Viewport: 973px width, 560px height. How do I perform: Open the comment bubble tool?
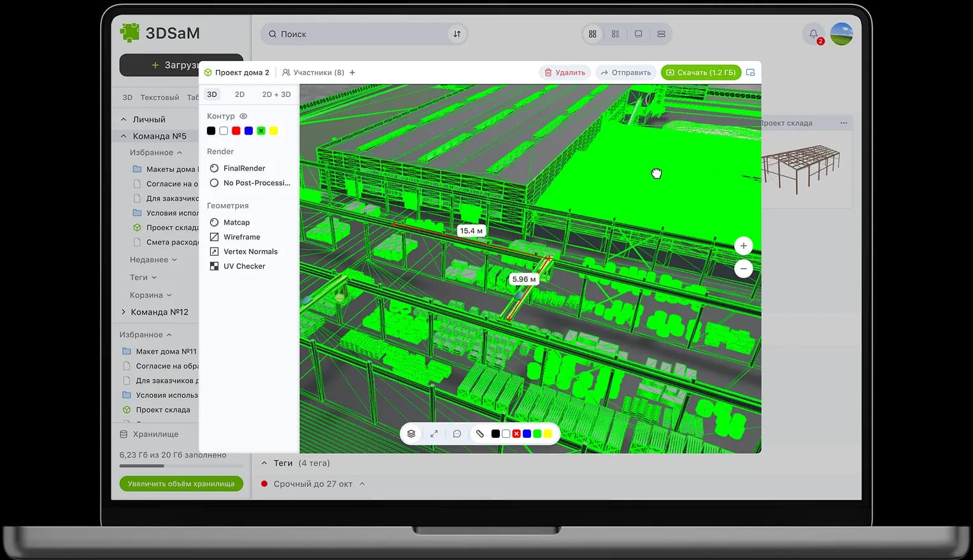click(457, 434)
